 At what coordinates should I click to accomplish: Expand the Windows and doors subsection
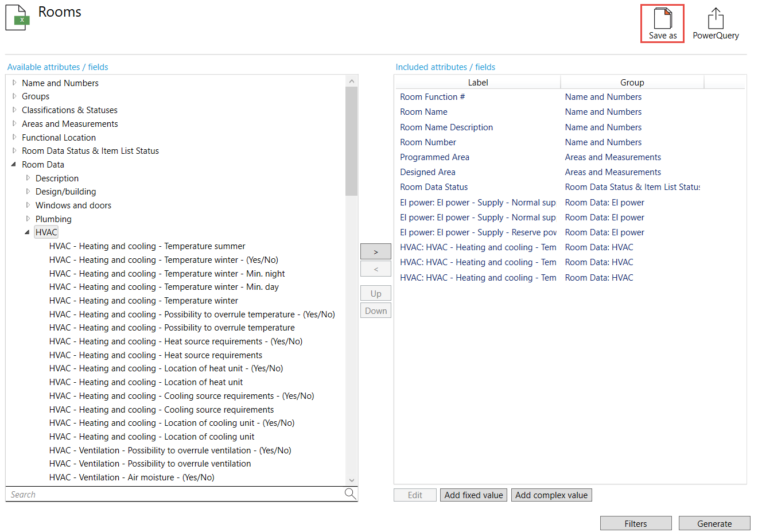28,205
